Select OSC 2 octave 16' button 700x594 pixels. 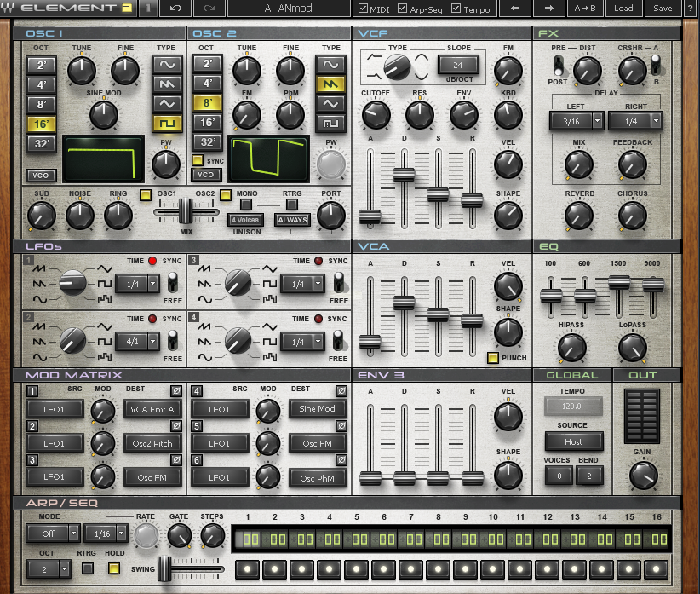(x=208, y=122)
